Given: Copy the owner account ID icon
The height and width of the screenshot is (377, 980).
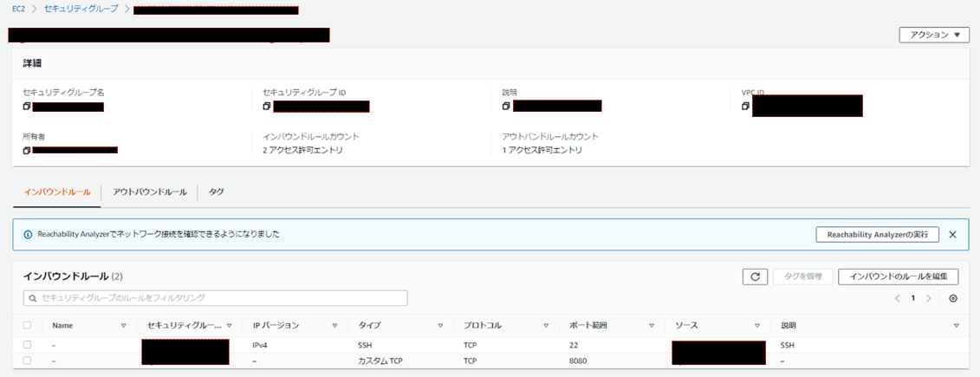Looking at the screenshot, I should (x=27, y=150).
